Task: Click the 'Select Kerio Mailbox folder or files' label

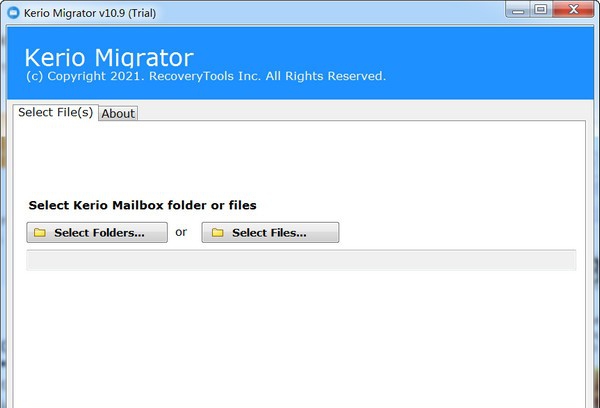Action: [x=142, y=205]
